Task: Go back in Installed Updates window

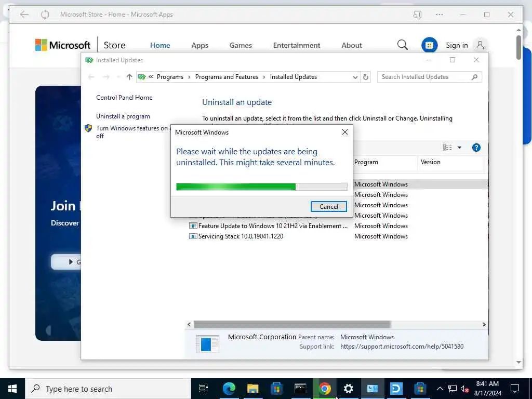Action: 91,77
